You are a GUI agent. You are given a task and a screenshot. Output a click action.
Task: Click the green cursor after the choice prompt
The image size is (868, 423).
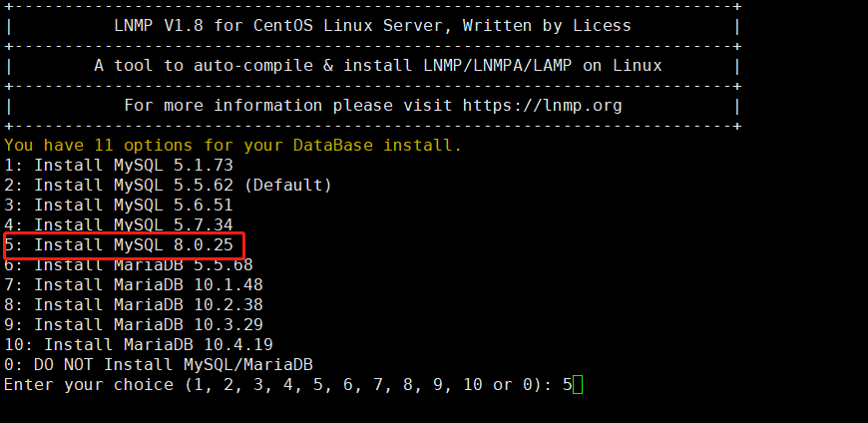pyautogui.click(x=578, y=384)
